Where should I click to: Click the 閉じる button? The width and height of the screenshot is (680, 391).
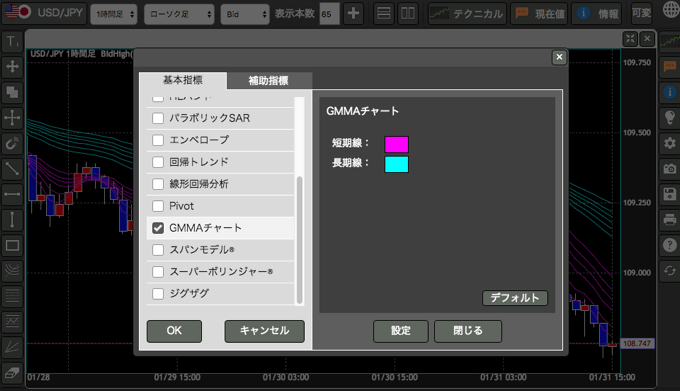[x=468, y=331]
